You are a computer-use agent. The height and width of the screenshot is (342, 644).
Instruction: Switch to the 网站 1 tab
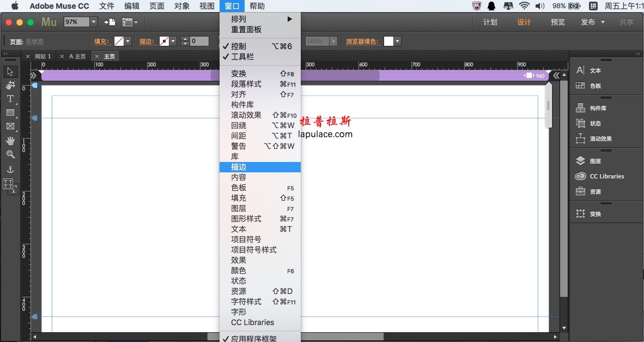coord(42,56)
